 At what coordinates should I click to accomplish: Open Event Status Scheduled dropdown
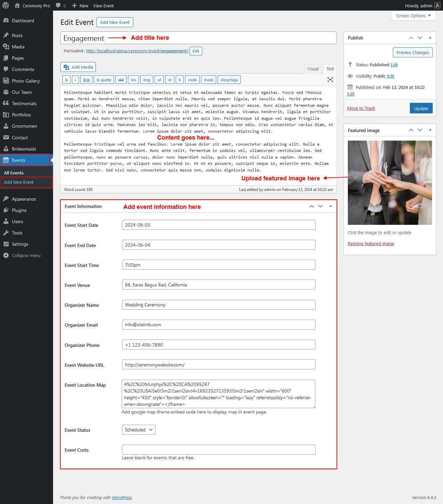pyautogui.click(x=139, y=430)
